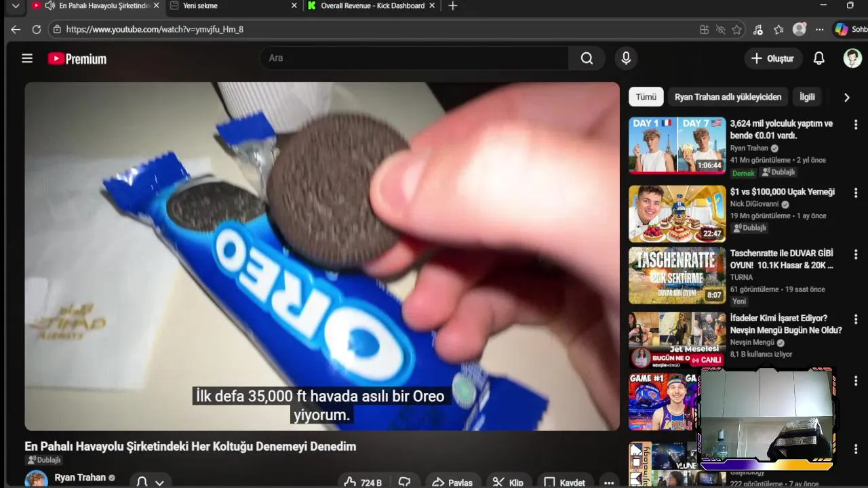Screen dimensions: 868x488
Task: View site info padlock in address bar
Action: point(57,30)
